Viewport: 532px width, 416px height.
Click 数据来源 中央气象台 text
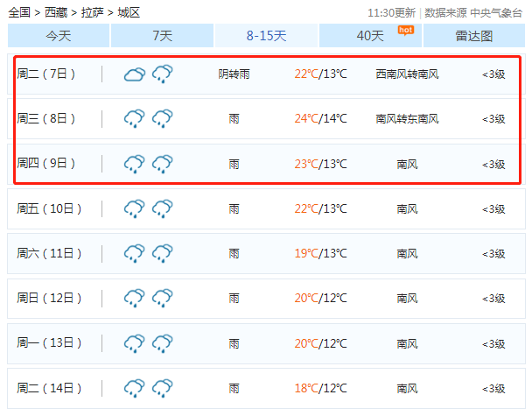click(x=473, y=13)
